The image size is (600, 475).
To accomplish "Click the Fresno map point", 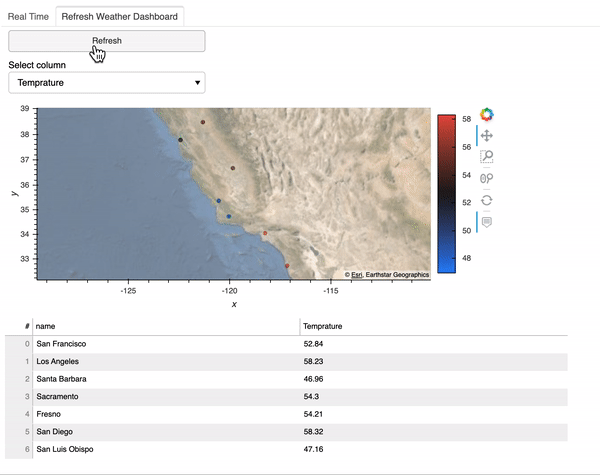I will tap(233, 168).
